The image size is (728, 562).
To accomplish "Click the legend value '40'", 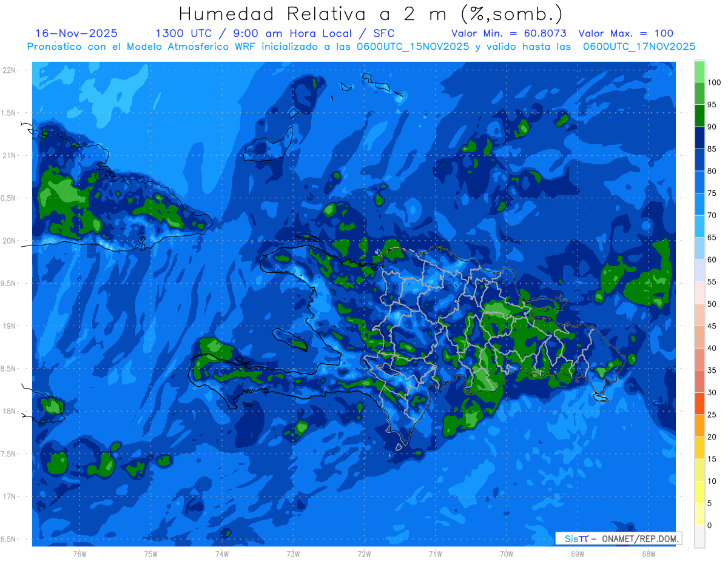I will pyautogui.click(x=712, y=348).
